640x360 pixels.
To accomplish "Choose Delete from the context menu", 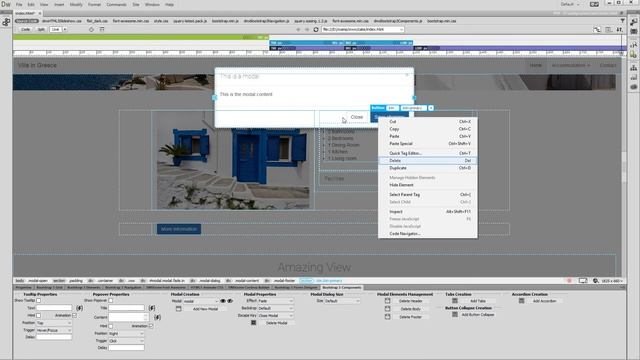I will (427, 161).
